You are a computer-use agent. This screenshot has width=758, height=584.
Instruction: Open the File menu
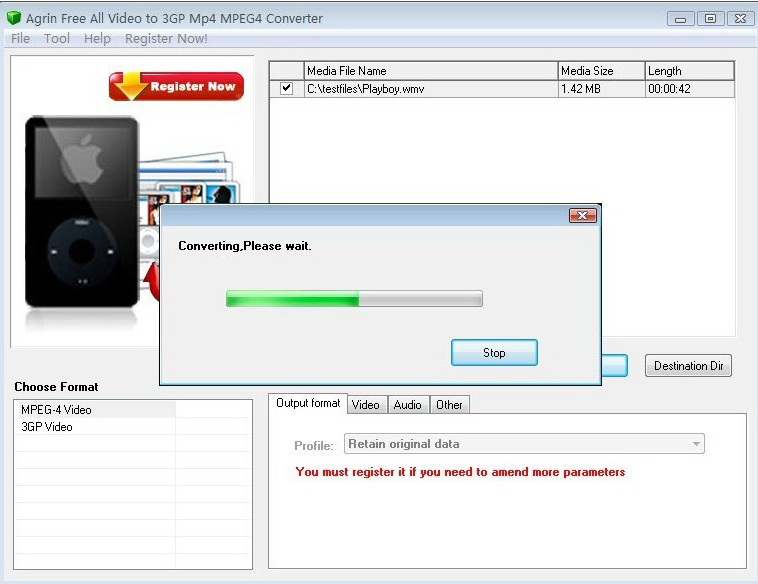pos(20,39)
